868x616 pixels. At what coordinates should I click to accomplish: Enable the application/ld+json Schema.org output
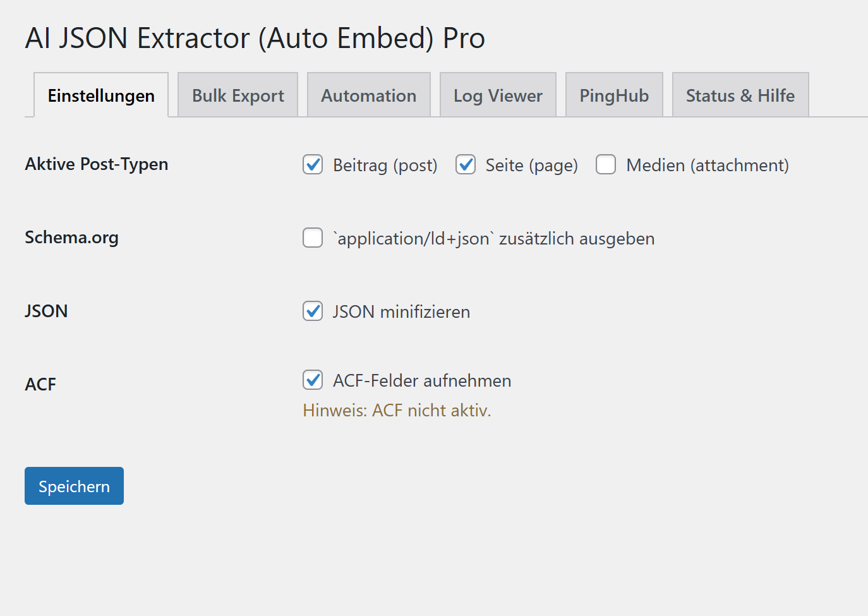pyautogui.click(x=313, y=238)
